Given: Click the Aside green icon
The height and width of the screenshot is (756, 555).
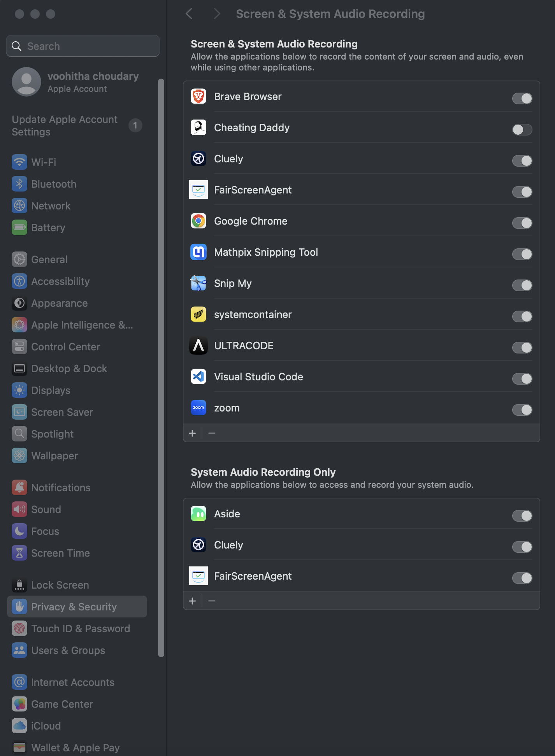Looking at the screenshot, I should (198, 514).
